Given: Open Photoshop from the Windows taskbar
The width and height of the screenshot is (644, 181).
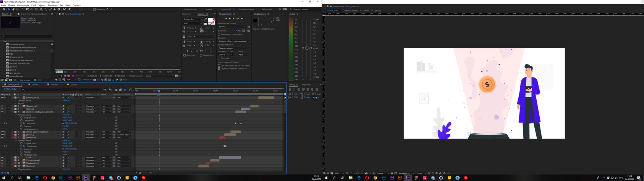Looking at the screenshot, I should [x=61, y=178].
